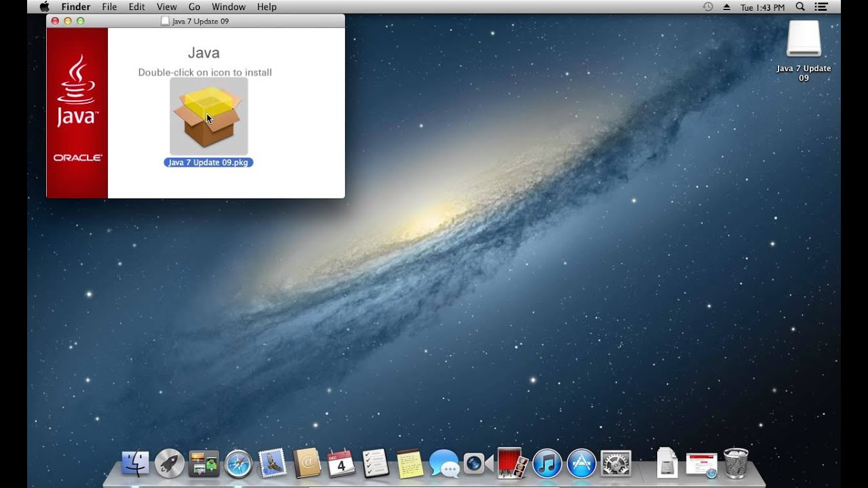Image resolution: width=868 pixels, height=488 pixels.
Task: Open the Downloads stack in Dock
Action: 702,465
